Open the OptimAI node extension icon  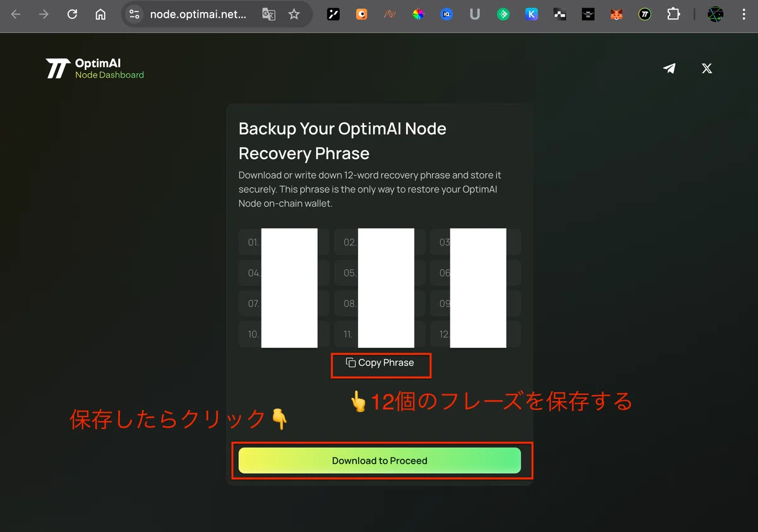(x=644, y=14)
